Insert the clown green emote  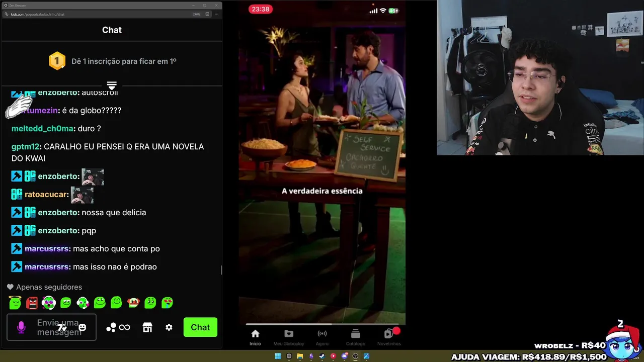tap(133, 303)
